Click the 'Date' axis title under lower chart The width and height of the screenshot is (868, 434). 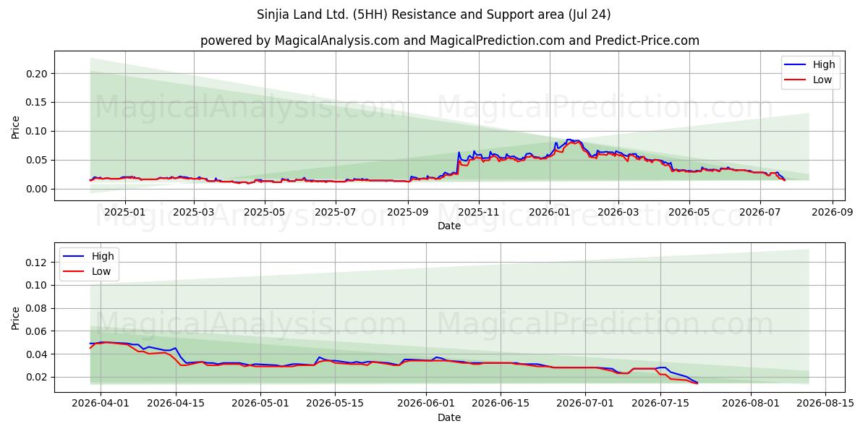(448, 417)
